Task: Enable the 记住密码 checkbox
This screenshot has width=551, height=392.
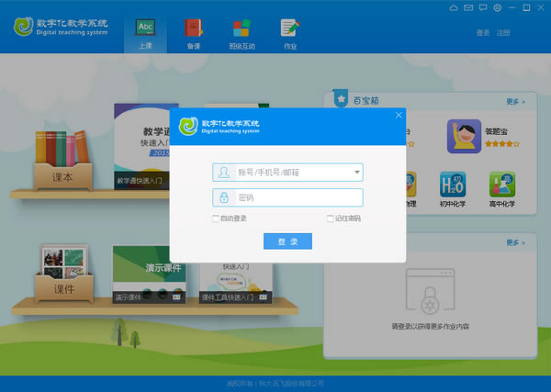Action: coord(330,218)
